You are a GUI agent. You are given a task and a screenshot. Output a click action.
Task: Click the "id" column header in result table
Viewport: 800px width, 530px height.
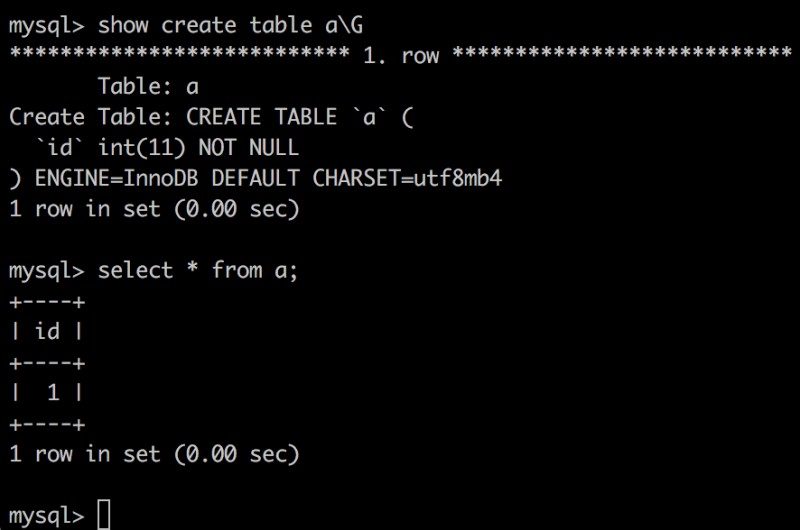click(47, 332)
